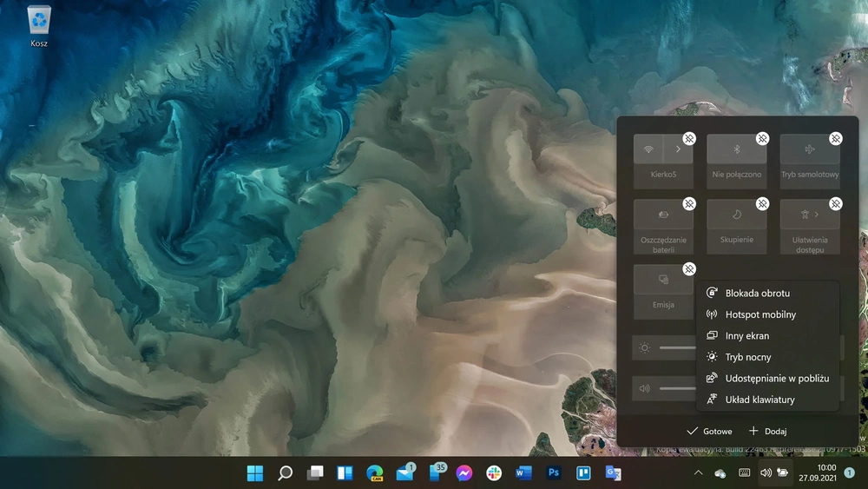The width and height of the screenshot is (868, 489).
Task: Show hidden tray icons chevron
Action: coord(698,473)
